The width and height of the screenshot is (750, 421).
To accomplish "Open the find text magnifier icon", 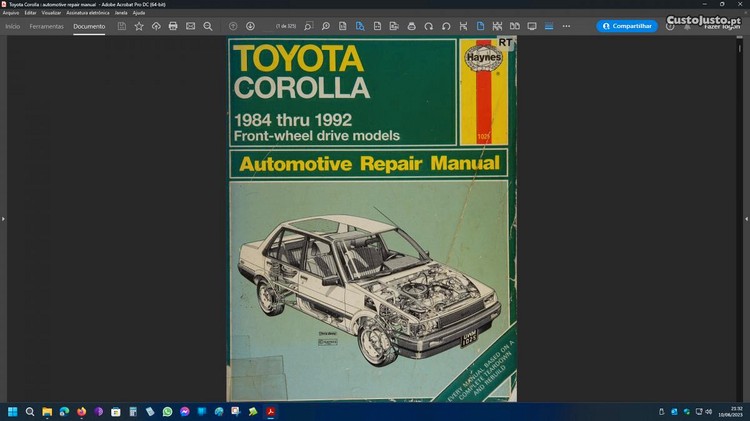I will click(207, 26).
